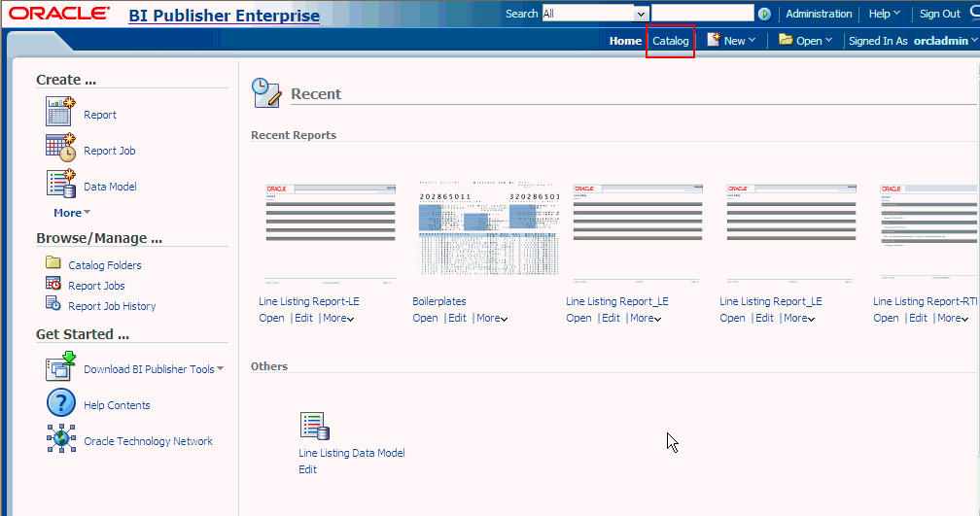Click the Create Report icon
Image resolution: width=980 pixels, height=516 pixels.
[x=60, y=111]
